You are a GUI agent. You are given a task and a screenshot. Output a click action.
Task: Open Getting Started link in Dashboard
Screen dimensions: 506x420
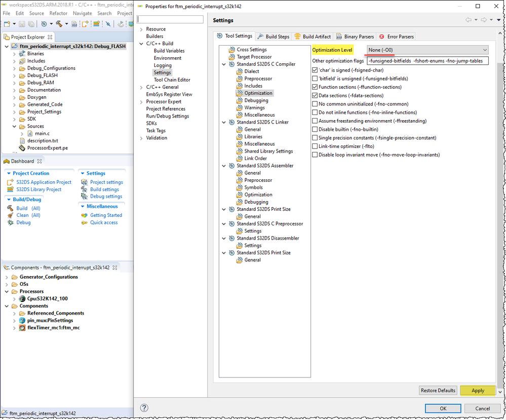tap(106, 215)
